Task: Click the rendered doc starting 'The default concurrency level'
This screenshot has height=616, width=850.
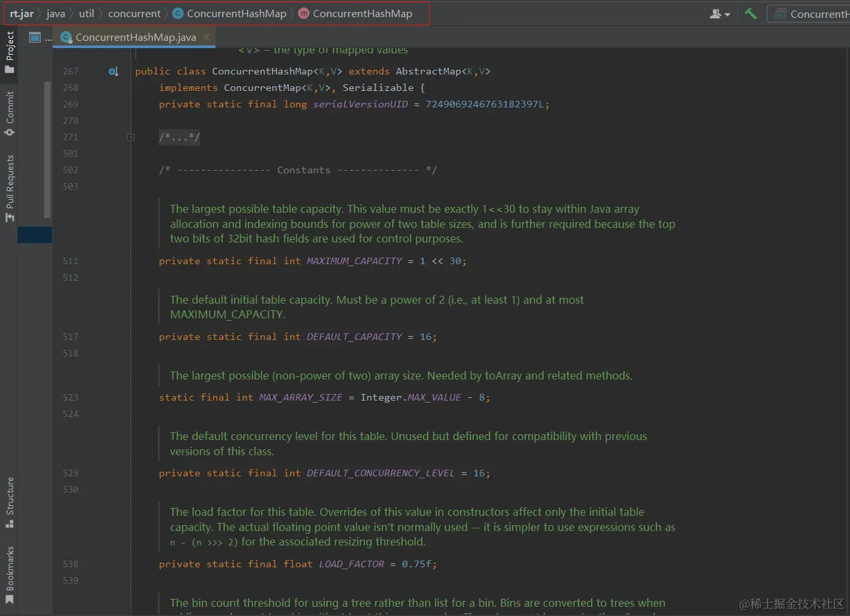Action: pos(409,443)
